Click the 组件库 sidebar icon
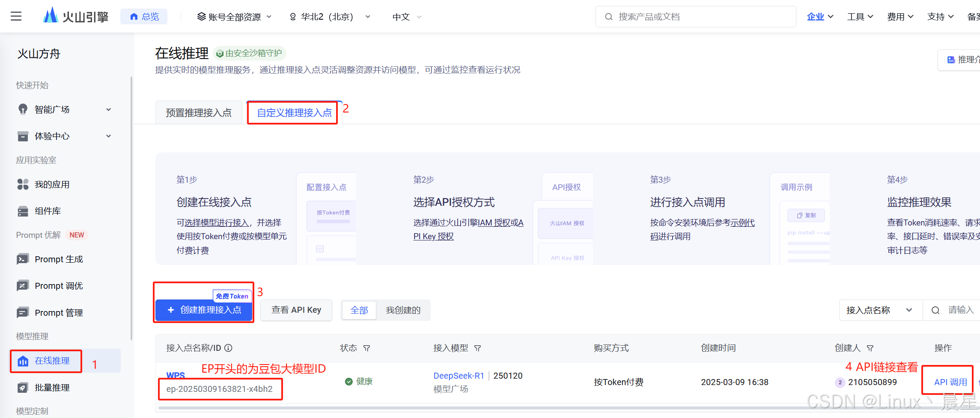This screenshot has height=418, width=980. [23, 211]
